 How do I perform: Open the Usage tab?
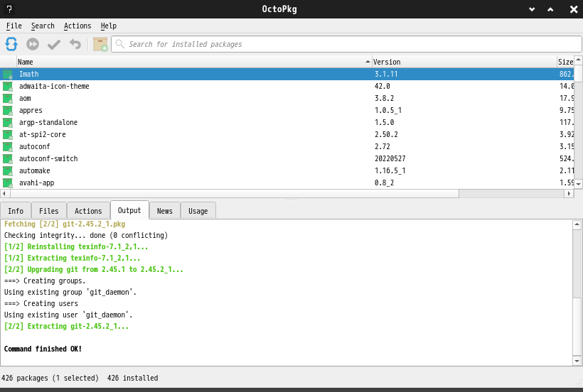(x=198, y=211)
